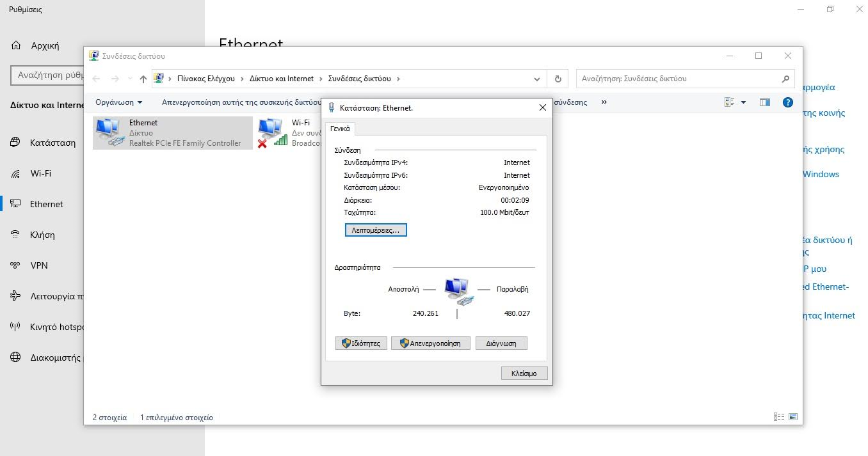Open the Οργάνωση dropdown menu
The image size is (868, 456).
[118, 102]
